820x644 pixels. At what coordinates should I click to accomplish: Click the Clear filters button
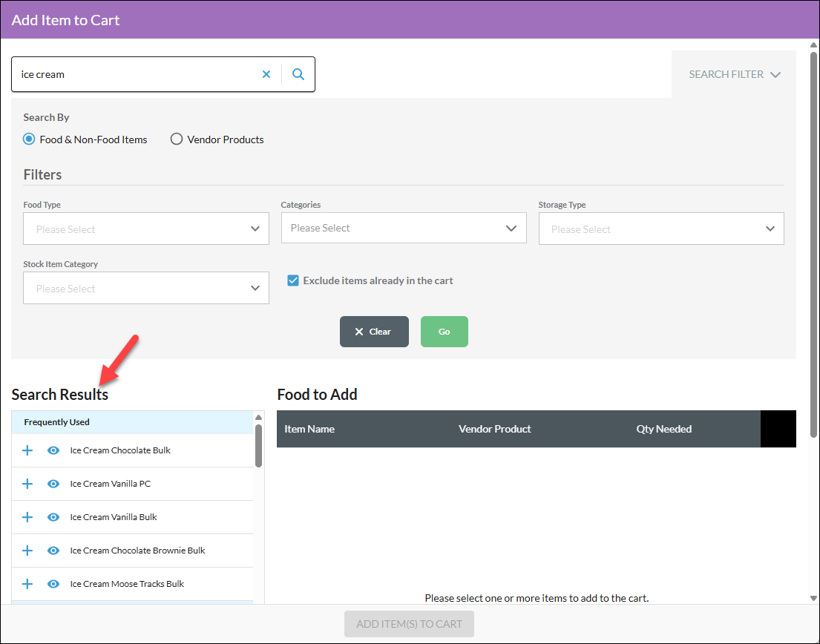coord(375,332)
